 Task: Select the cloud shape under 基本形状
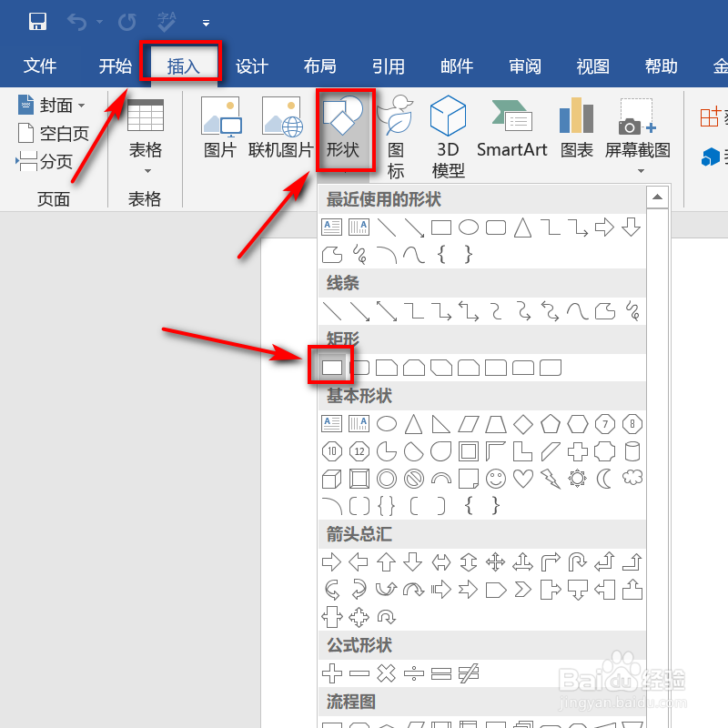[632, 478]
